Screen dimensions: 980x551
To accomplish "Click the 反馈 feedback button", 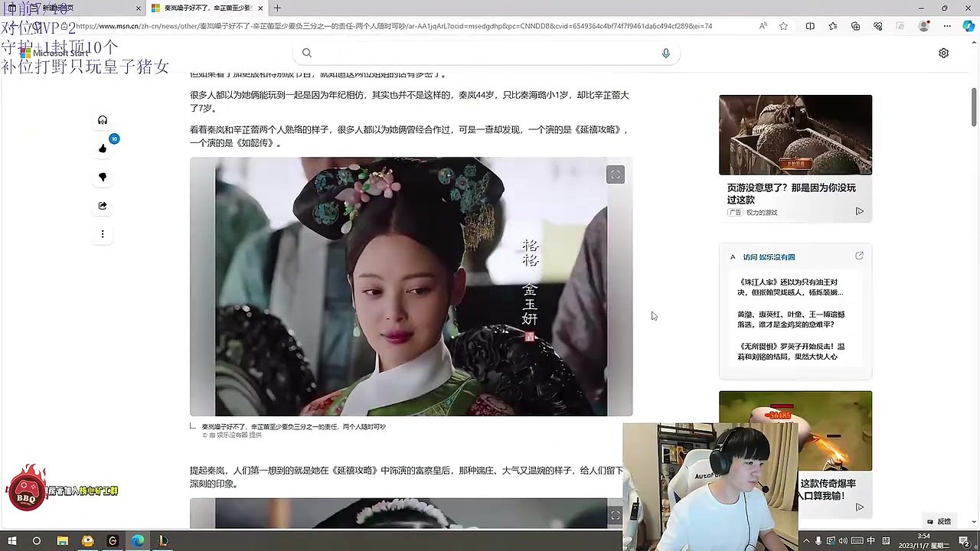I will tap(939, 522).
